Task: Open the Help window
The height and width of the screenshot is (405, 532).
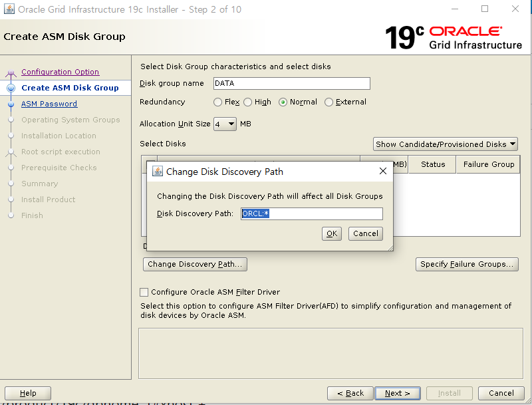Action: pos(27,393)
